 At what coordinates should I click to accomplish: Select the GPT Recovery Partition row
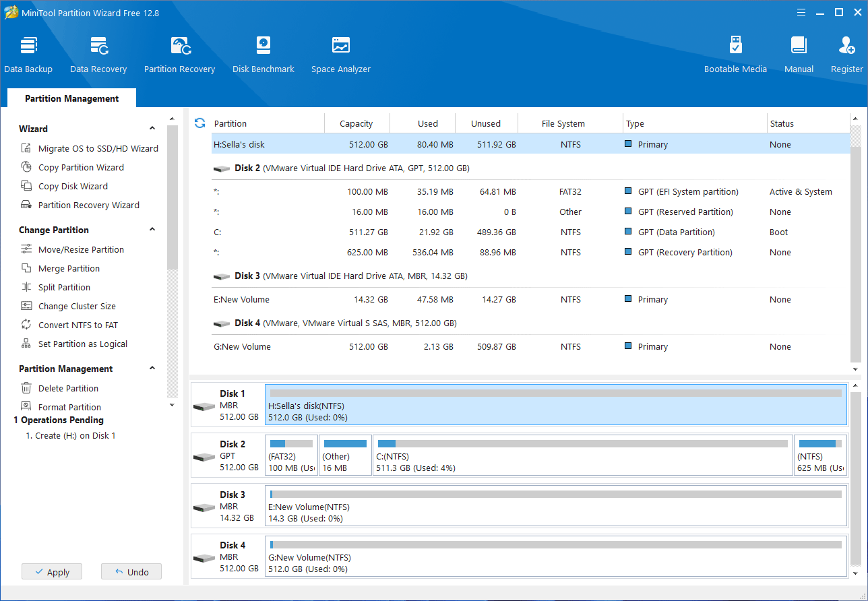point(530,252)
